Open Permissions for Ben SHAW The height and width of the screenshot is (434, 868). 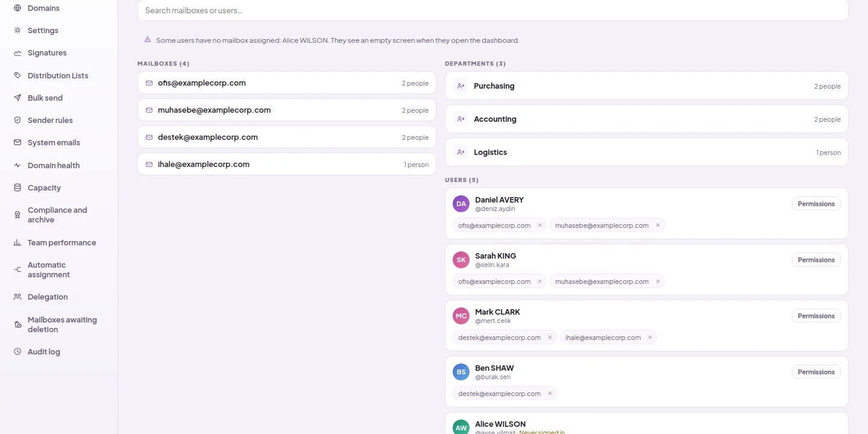tap(816, 372)
